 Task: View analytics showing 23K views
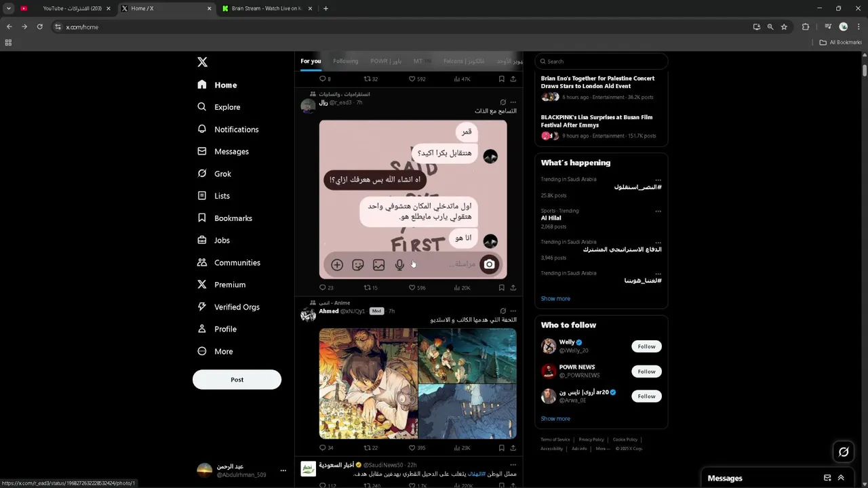click(x=461, y=447)
